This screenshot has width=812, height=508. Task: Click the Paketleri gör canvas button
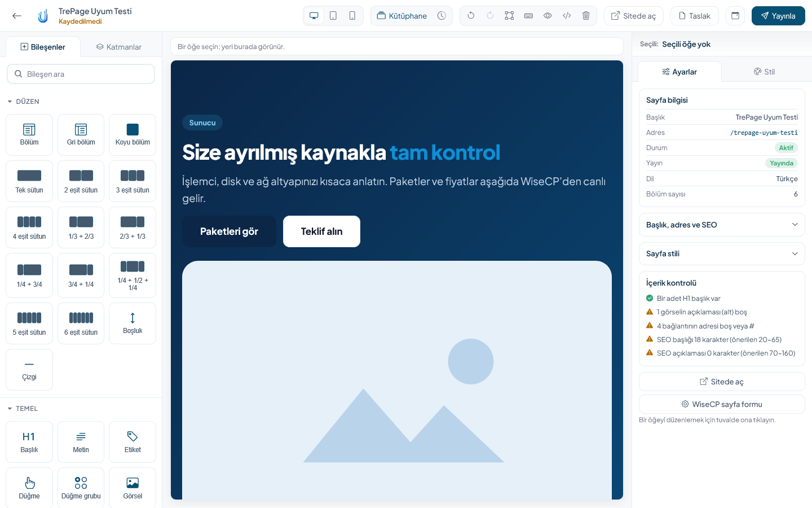coord(229,231)
